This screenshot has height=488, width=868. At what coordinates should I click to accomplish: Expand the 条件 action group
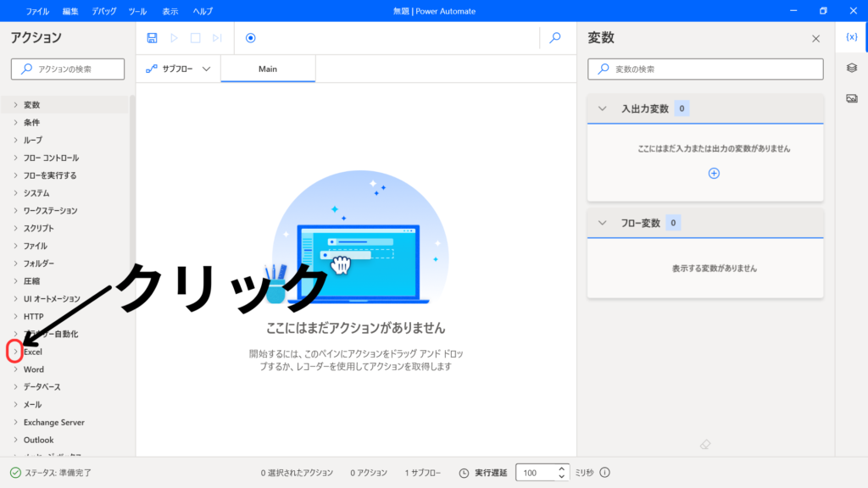pyautogui.click(x=15, y=122)
